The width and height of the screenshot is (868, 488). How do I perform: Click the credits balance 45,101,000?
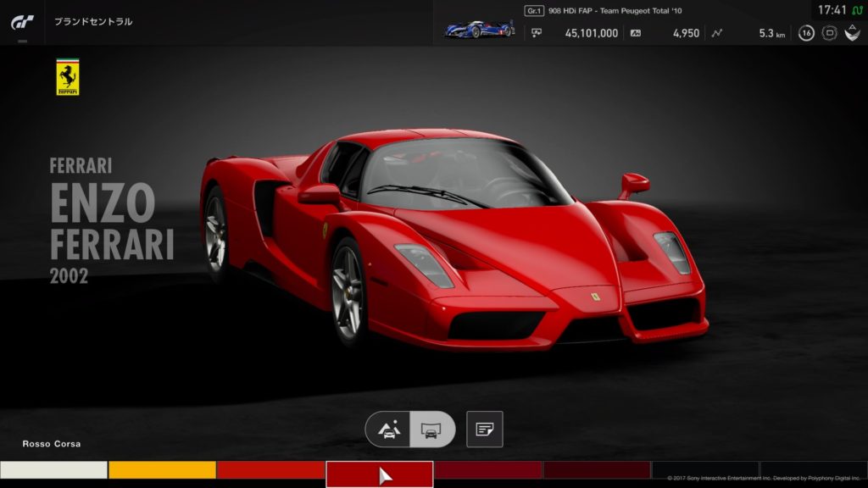click(591, 33)
